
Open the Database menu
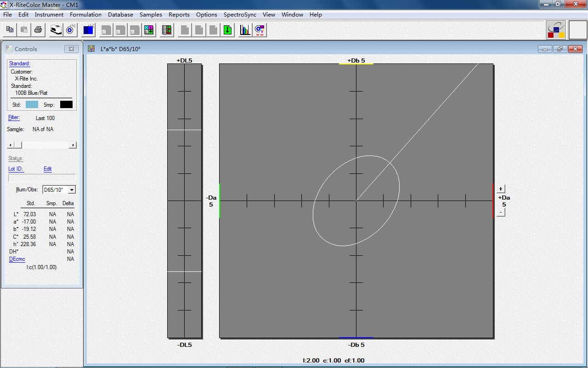(120, 15)
